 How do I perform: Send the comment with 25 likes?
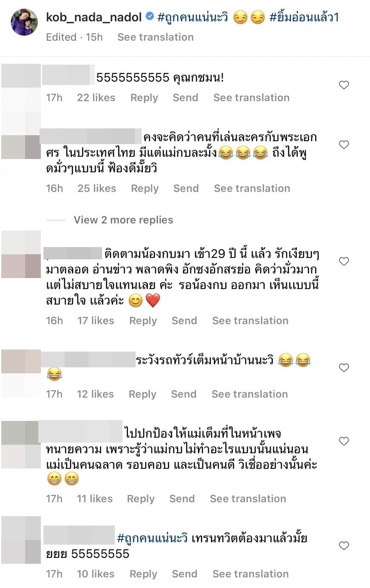pyautogui.click(x=186, y=188)
